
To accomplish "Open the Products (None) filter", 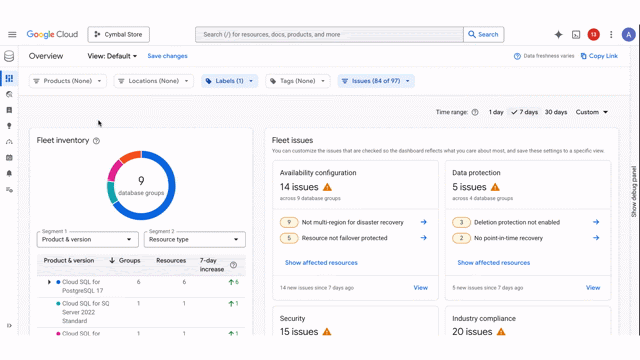I will [x=68, y=81].
